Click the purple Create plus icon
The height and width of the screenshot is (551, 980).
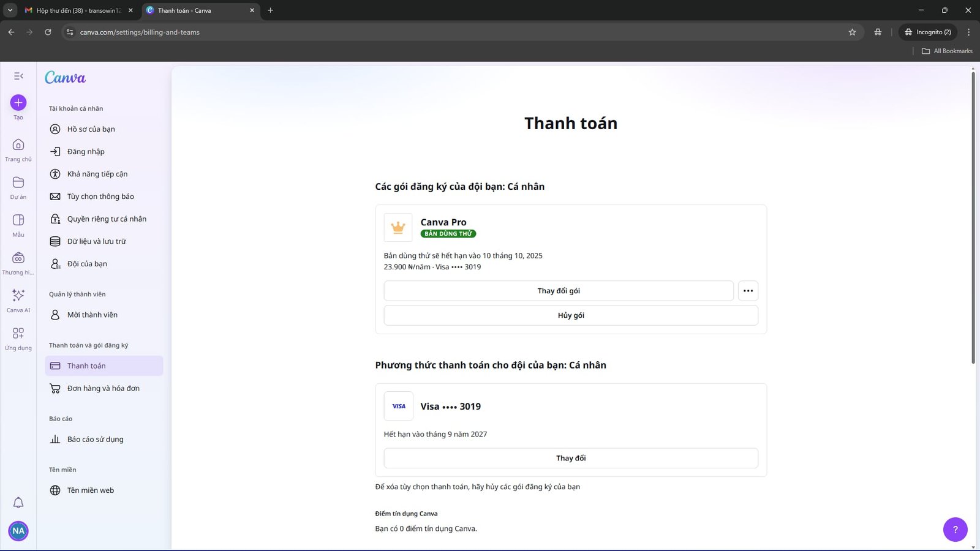pos(18,103)
